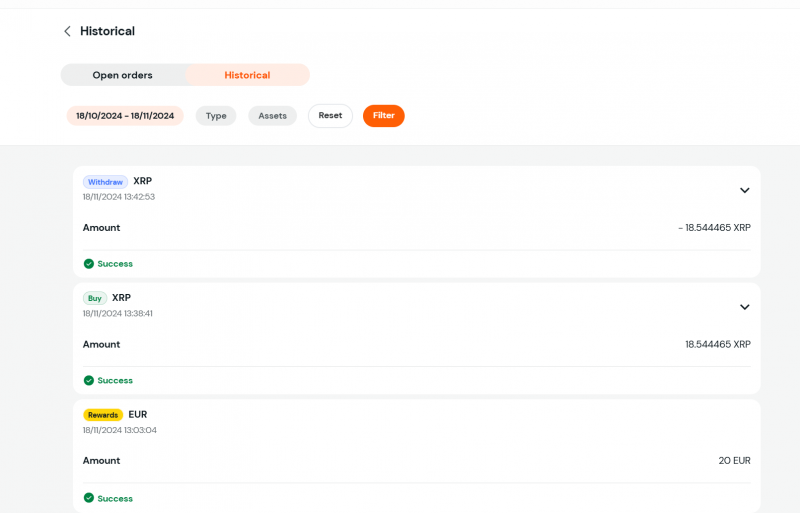800x513 pixels.
Task: Open the Type filter dropdown
Action: (216, 116)
